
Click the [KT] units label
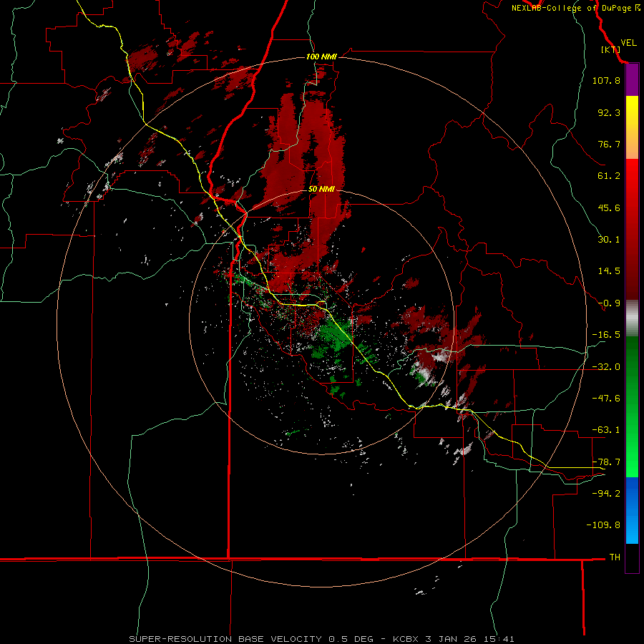click(x=611, y=49)
